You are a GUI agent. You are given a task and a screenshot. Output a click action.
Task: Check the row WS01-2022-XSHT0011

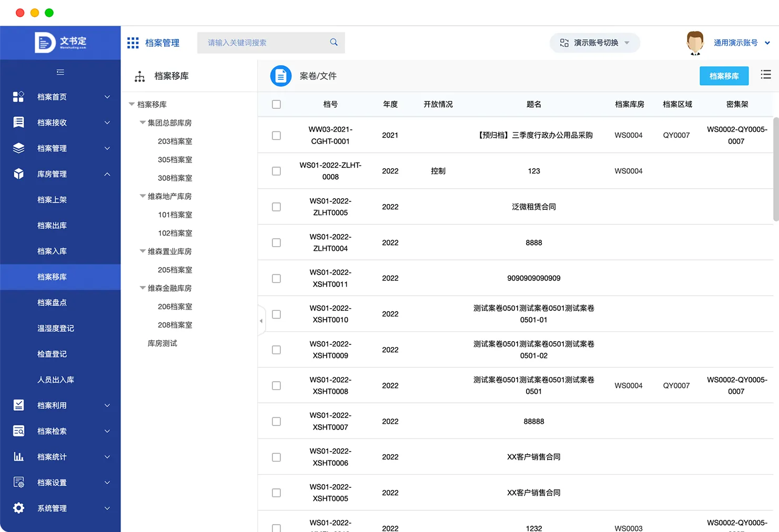coord(276,279)
